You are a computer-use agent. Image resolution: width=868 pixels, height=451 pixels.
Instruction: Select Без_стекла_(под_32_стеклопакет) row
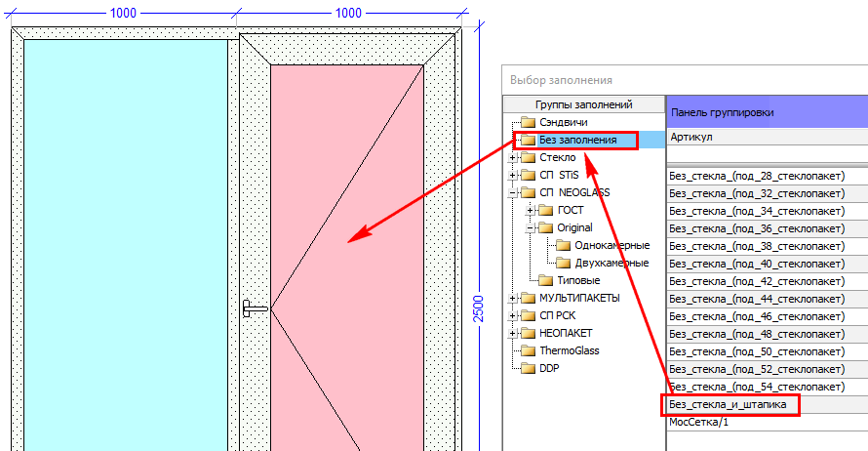(x=767, y=194)
